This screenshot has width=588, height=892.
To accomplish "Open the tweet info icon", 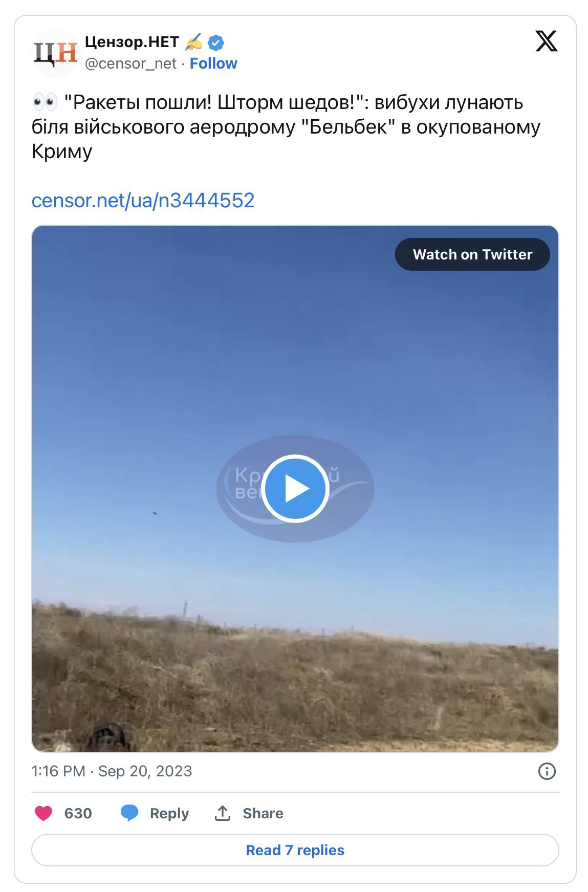I will click(x=547, y=771).
